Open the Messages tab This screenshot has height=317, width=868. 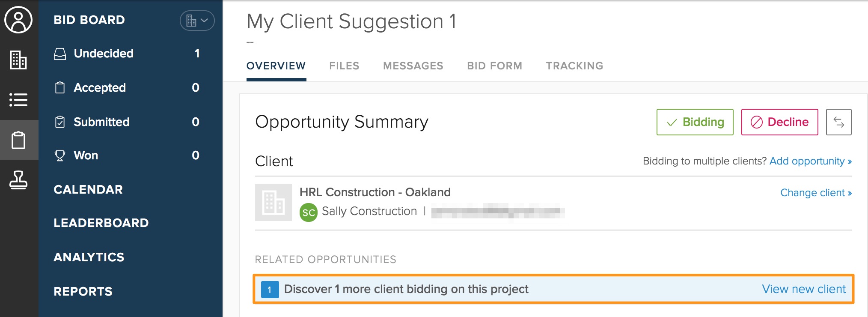click(x=413, y=66)
